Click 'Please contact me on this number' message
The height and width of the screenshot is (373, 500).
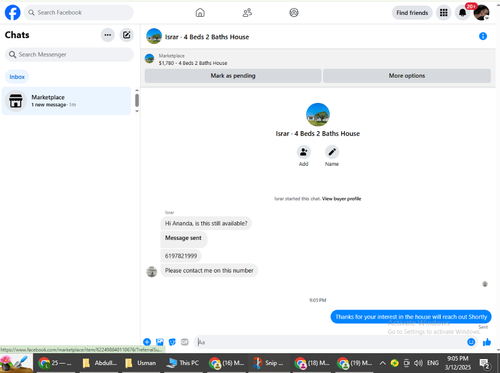[x=209, y=270]
